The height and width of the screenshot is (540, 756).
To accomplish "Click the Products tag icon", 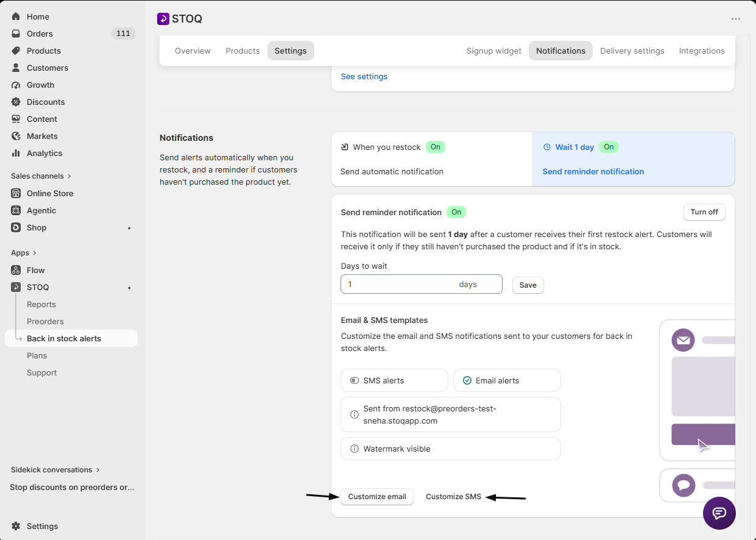I will (16, 51).
